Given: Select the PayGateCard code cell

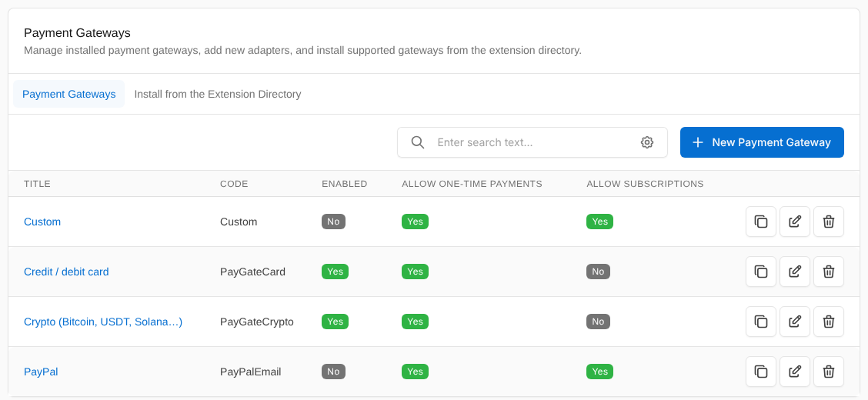Looking at the screenshot, I should [x=253, y=272].
